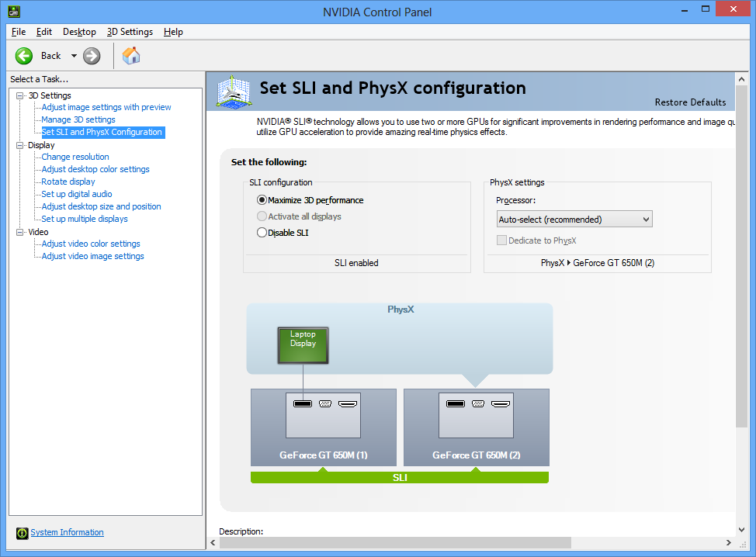Open the PhysX Processor dropdown
The image size is (756, 557).
pyautogui.click(x=574, y=220)
